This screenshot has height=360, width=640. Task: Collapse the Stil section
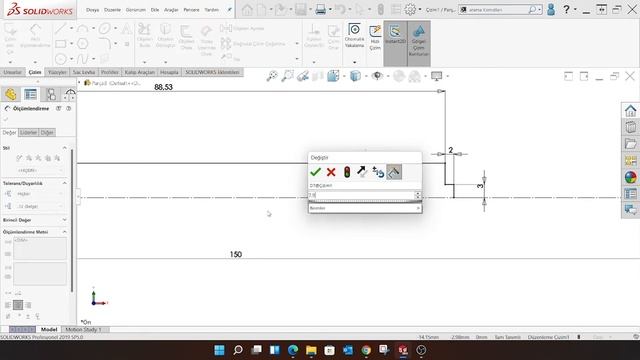pyautogui.click(x=64, y=148)
